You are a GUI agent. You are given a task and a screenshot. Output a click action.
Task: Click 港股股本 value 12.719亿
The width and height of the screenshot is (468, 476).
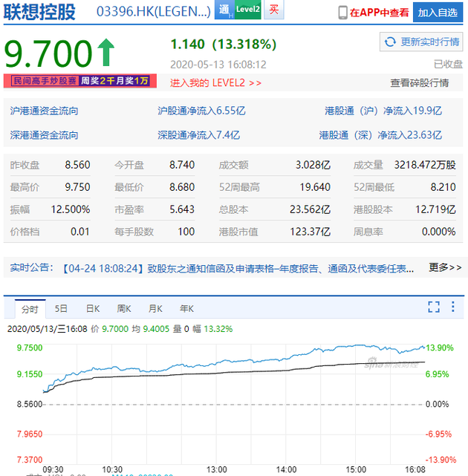(x=435, y=209)
